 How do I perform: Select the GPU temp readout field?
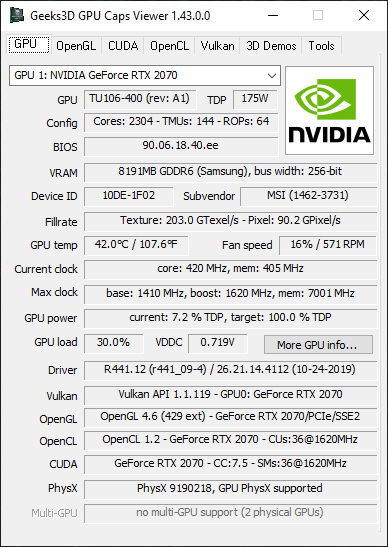click(136, 246)
